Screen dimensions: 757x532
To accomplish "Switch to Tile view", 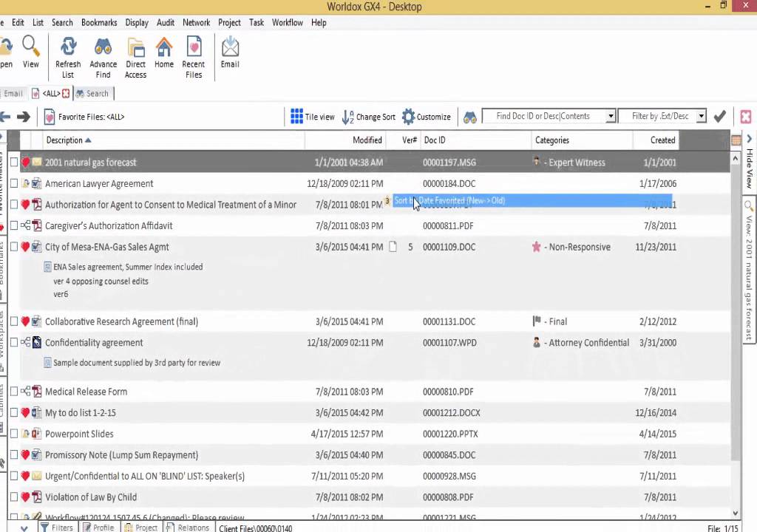I will click(312, 117).
